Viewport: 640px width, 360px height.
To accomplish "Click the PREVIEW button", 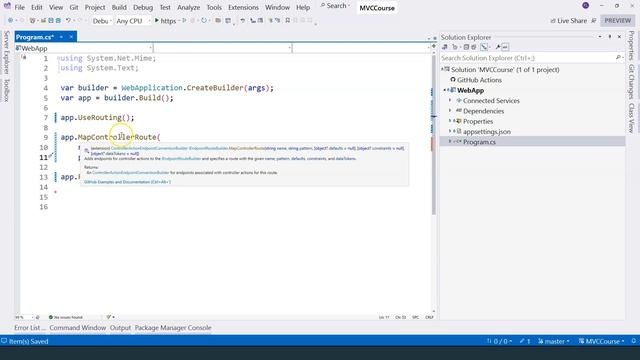I will [x=618, y=20].
